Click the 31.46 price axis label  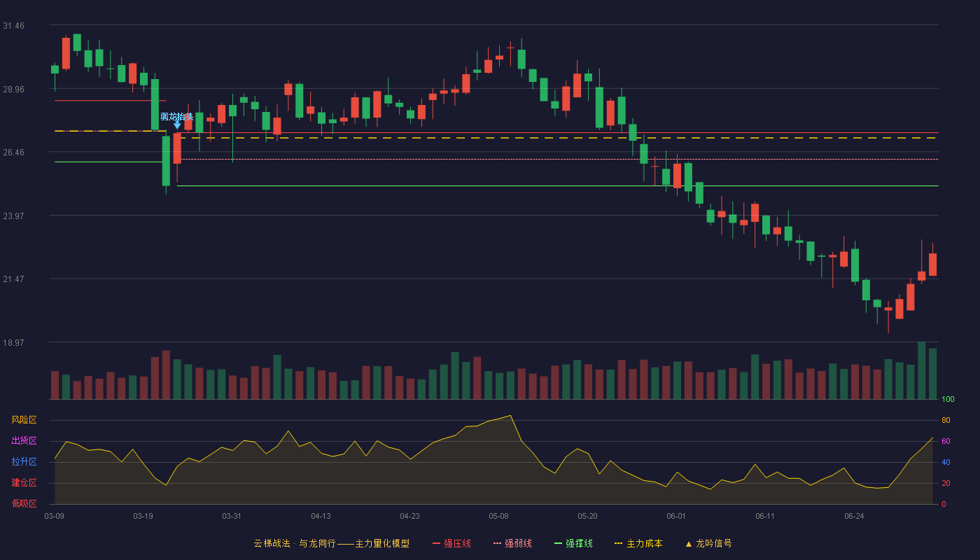13,26
